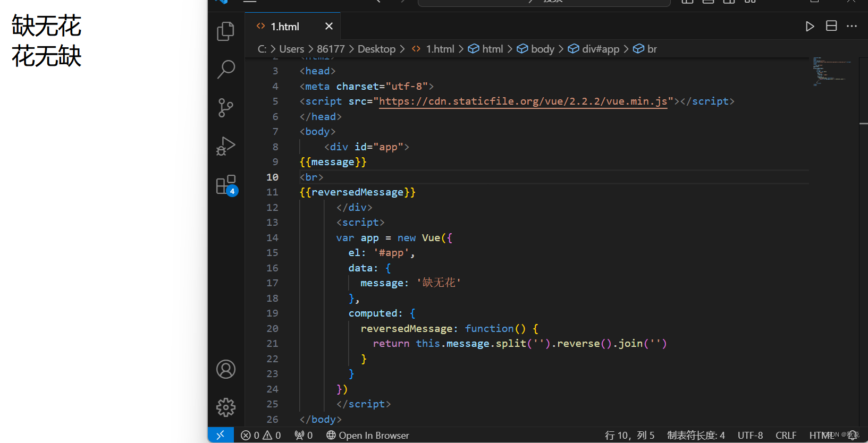Click the Run code play button
This screenshot has width=868, height=443.
coord(810,27)
